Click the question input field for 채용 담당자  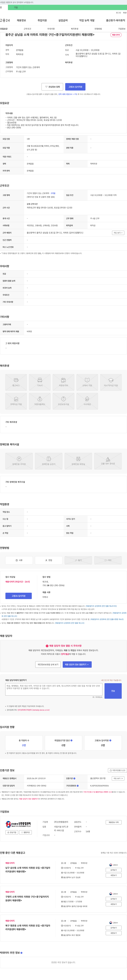click(54, 689)
